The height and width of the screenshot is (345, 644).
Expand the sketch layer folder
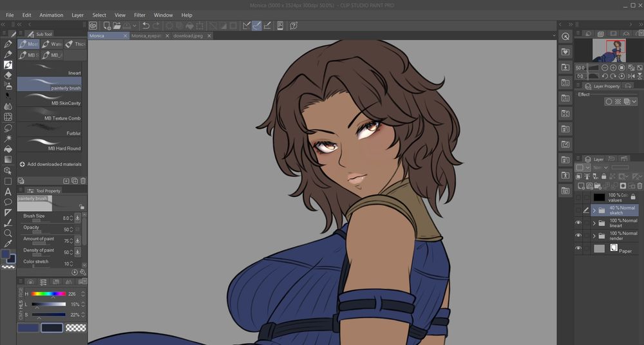(x=594, y=210)
